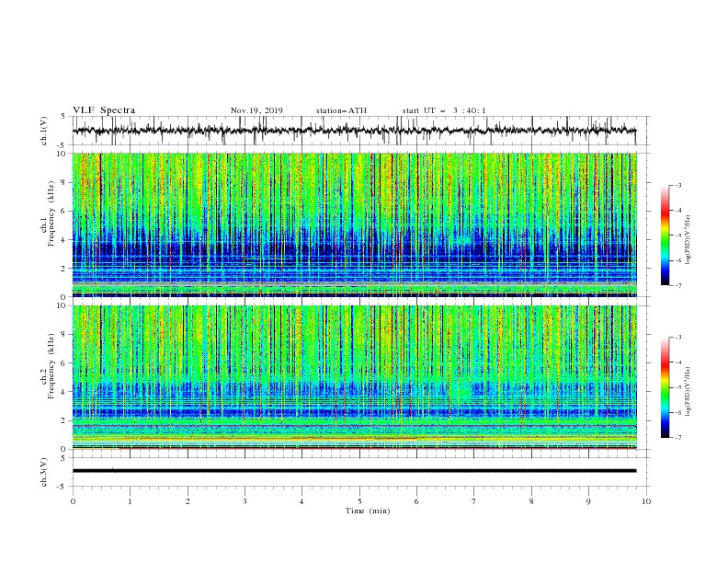Click the "5" upper tick of ch.1(V) axis

pyautogui.click(x=63, y=116)
